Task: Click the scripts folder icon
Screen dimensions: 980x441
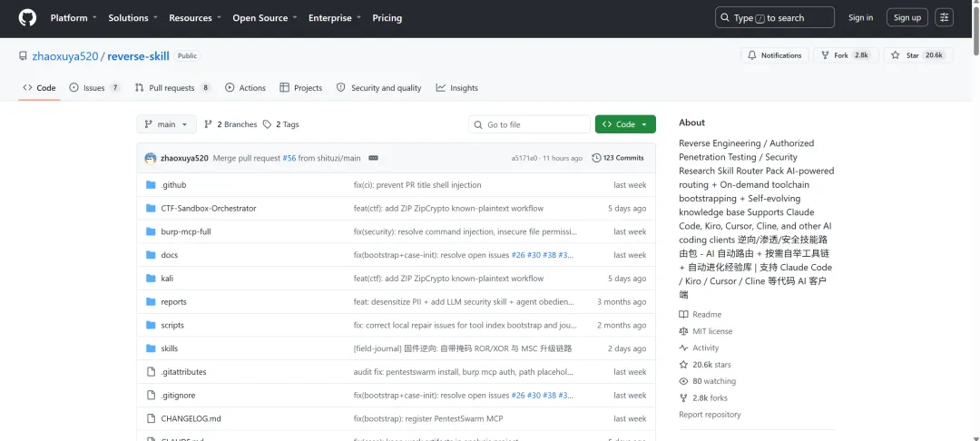Action: (x=151, y=325)
